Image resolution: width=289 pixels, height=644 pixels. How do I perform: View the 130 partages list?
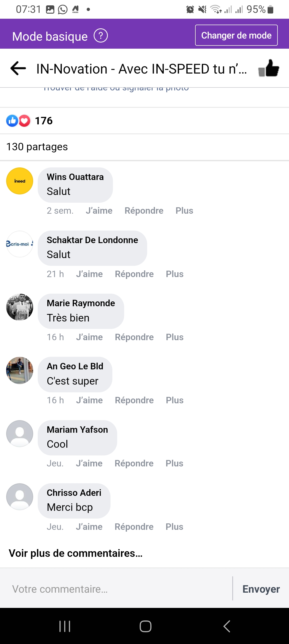click(x=37, y=147)
